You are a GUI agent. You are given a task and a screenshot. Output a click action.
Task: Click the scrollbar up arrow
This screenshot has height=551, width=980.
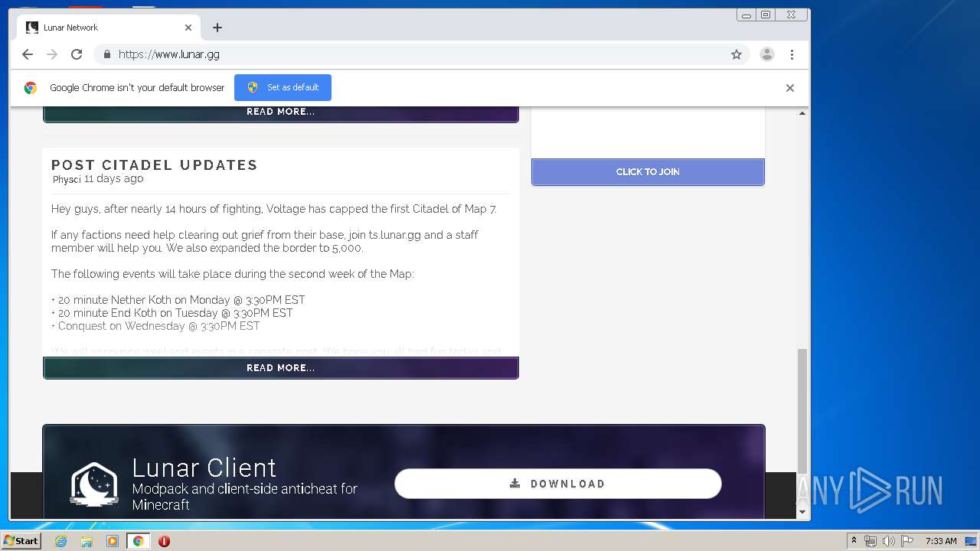[x=802, y=113]
